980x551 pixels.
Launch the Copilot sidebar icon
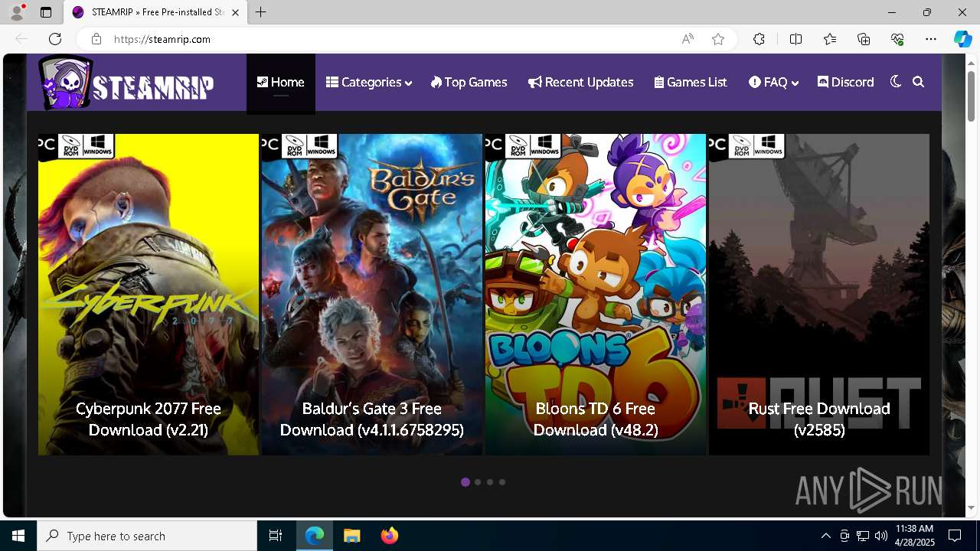[x=962, y=39]
